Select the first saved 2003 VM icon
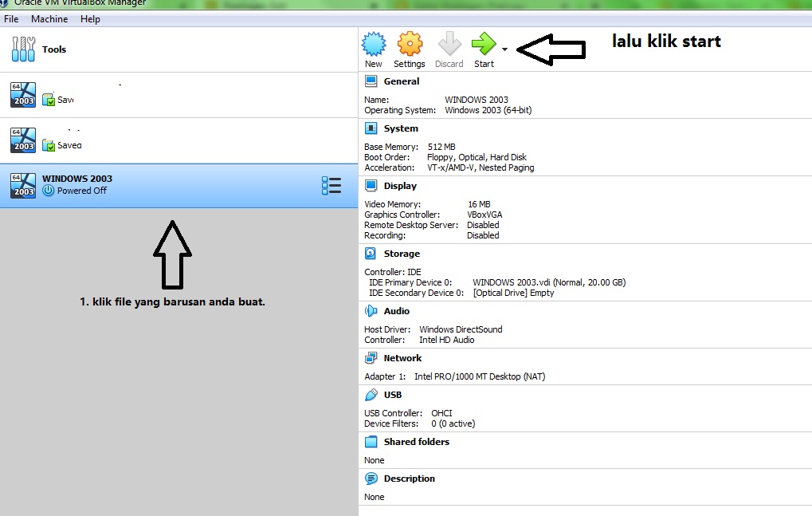The width and height of the screenshot is (812, 516). [x=23, y=95]
